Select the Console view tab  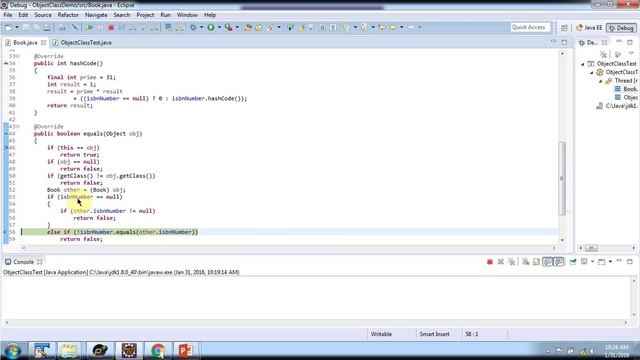[x=23, y=262]
